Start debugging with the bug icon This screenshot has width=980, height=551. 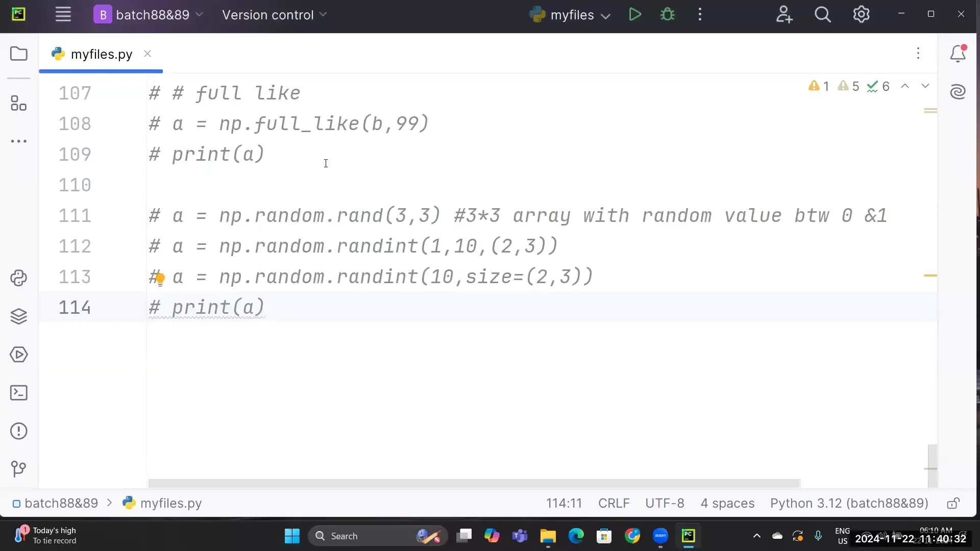(668, 14)
